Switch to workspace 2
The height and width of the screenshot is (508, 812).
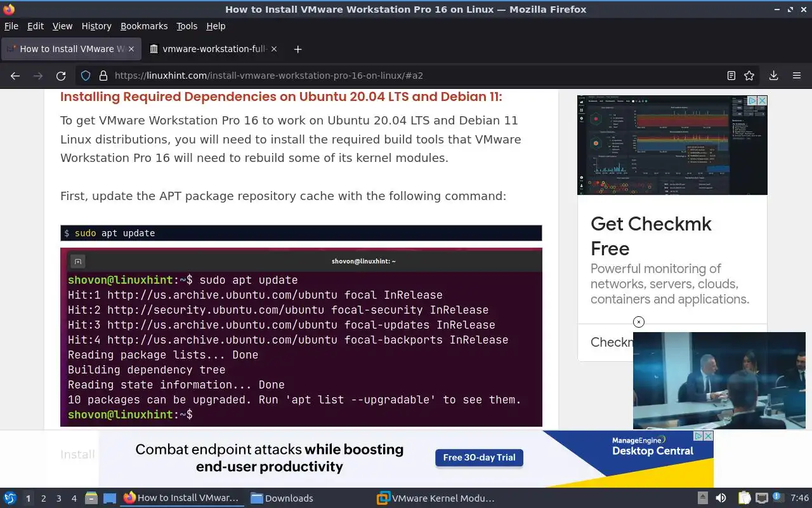tap(44, 498)
